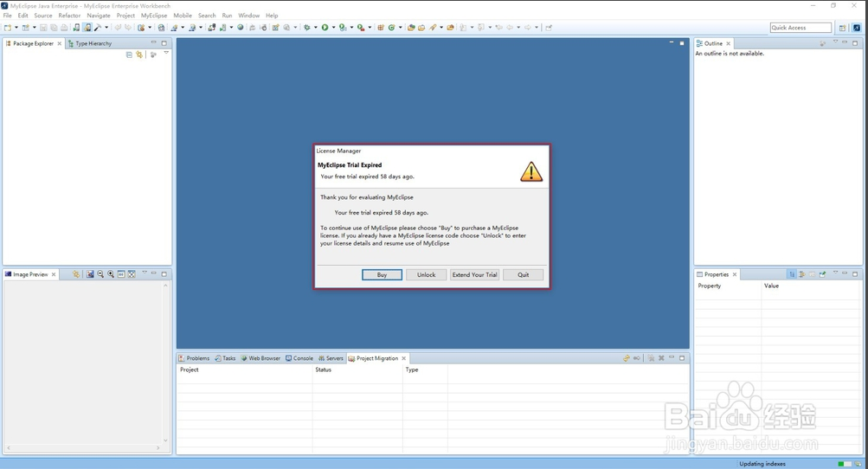The width and height of the screenshot is (868, 469).
Task: Minimize the Outline view panel
Action: pos(845,42)
